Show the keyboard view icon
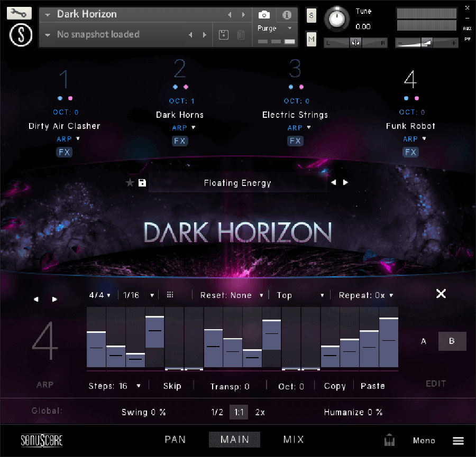The image size is (476, 457). [x=389, y=440]
